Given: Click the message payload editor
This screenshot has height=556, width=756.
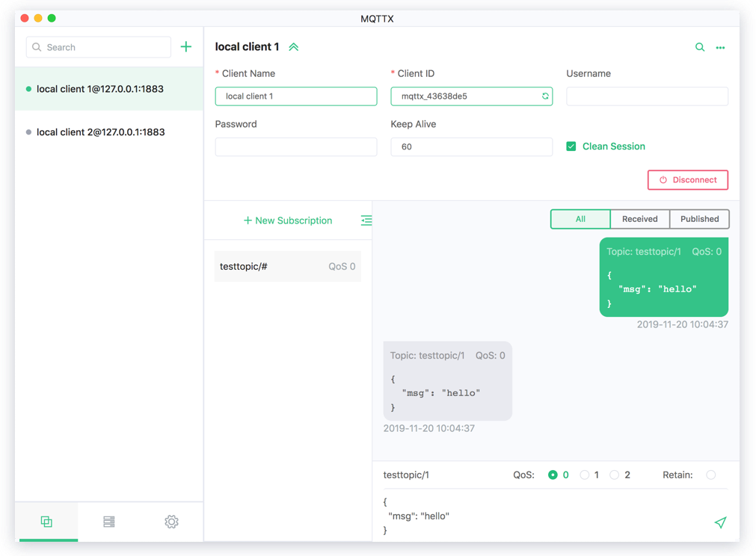Looking at the screenshot, I should pyautogui.click(x=545, y=516).
